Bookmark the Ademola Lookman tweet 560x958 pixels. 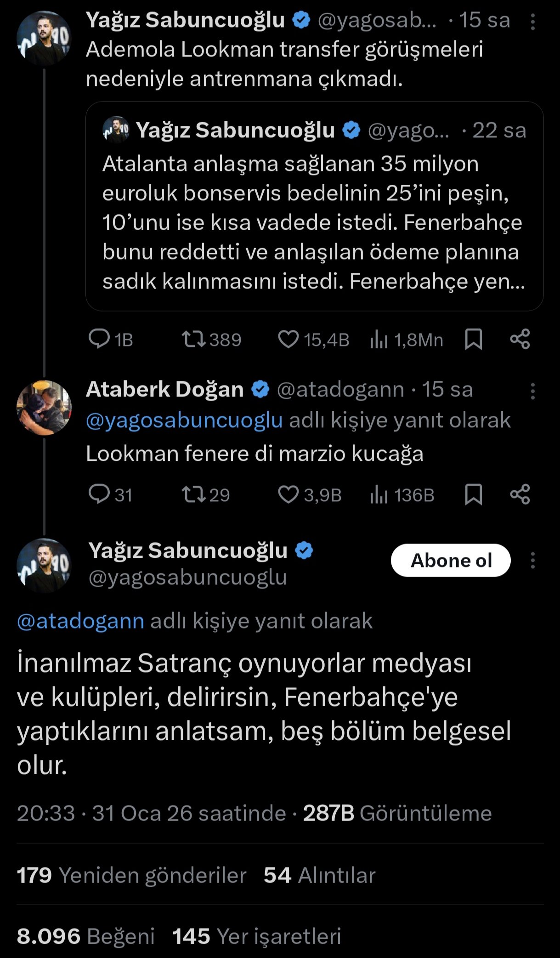point(474,340)
